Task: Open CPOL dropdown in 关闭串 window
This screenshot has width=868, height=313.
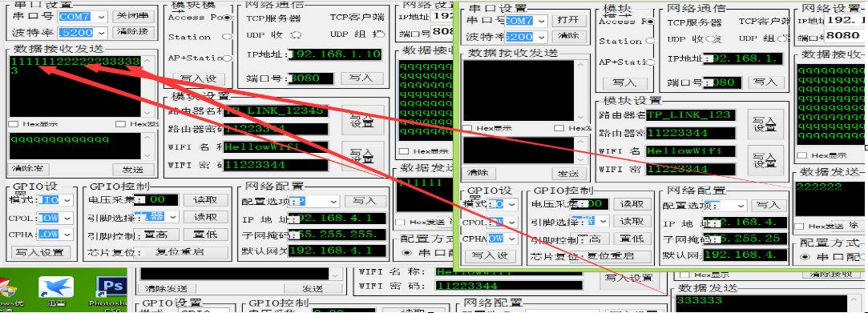Action: (x=56, y=218)
